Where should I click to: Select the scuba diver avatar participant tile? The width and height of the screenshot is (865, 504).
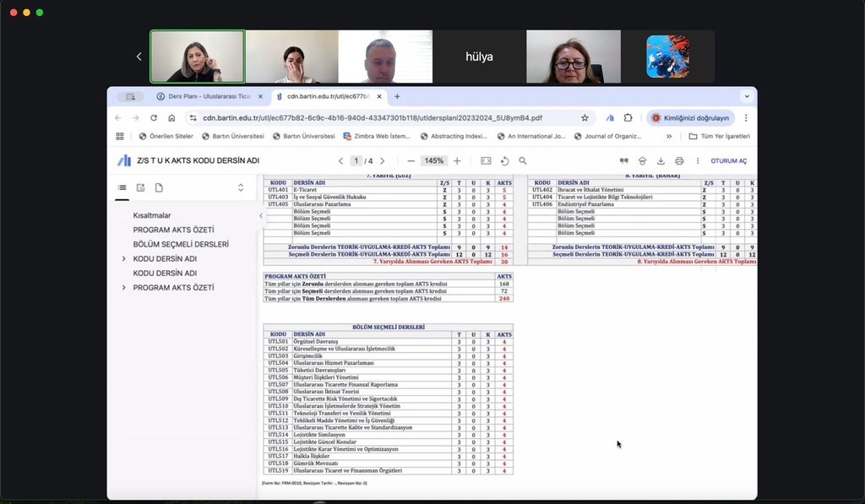(667, 57)
